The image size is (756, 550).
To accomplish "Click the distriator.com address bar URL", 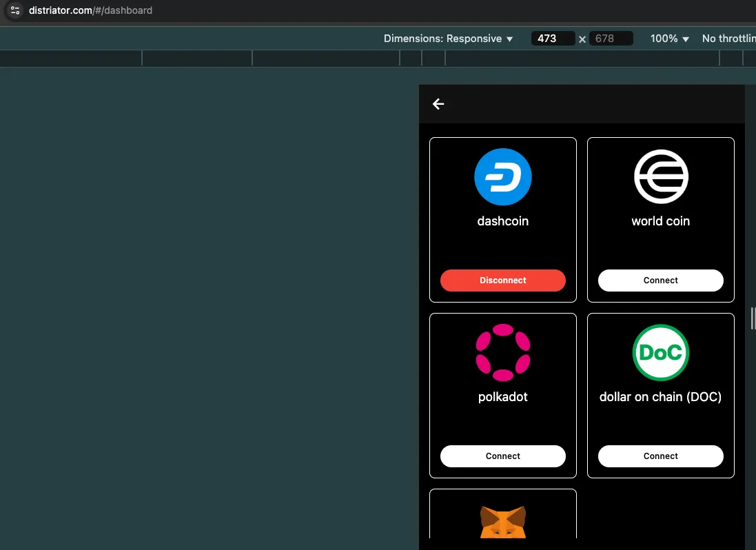I will 91,10.
